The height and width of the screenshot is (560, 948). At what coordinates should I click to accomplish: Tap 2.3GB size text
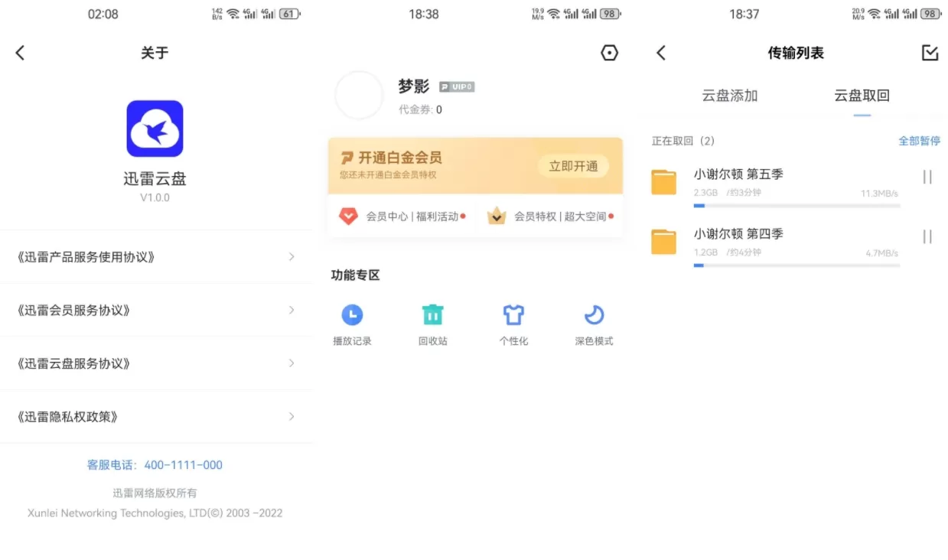pyautogui.click(x=705, y=193)
